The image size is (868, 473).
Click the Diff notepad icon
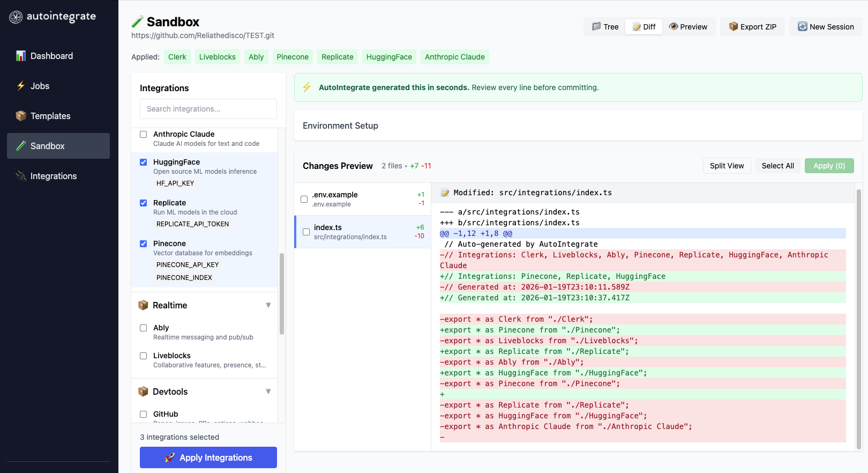pos(637,27)
